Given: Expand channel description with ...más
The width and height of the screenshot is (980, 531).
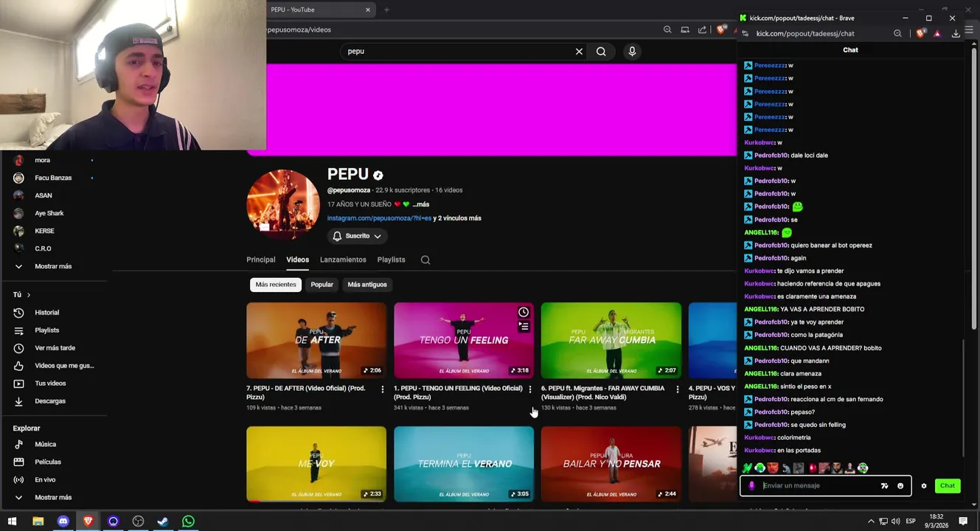Looking at the screenshot, I should (x=420, y=204).
